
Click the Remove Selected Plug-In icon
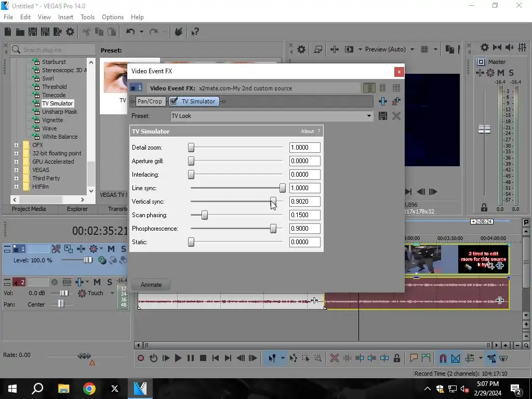(x=396, y=101)
